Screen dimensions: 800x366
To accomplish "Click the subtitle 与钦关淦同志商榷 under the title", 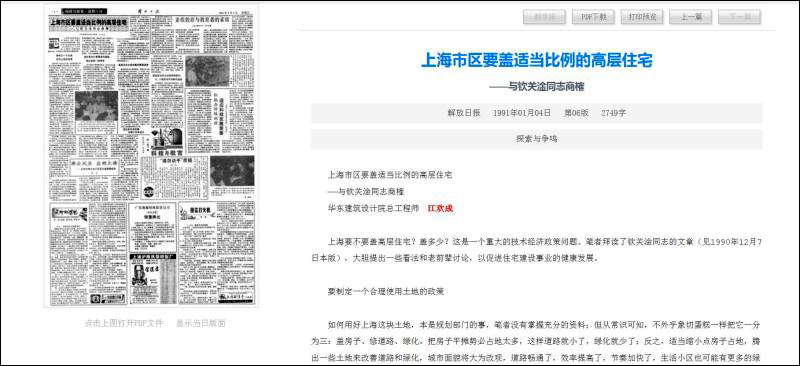I will 536,87.
